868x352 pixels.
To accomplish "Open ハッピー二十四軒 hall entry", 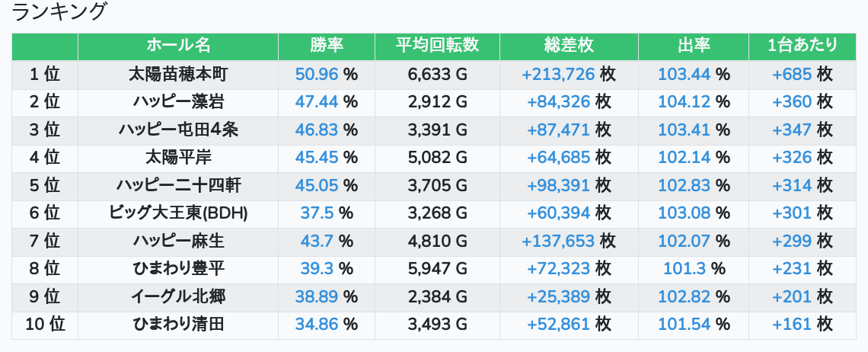I will point(178,185).
